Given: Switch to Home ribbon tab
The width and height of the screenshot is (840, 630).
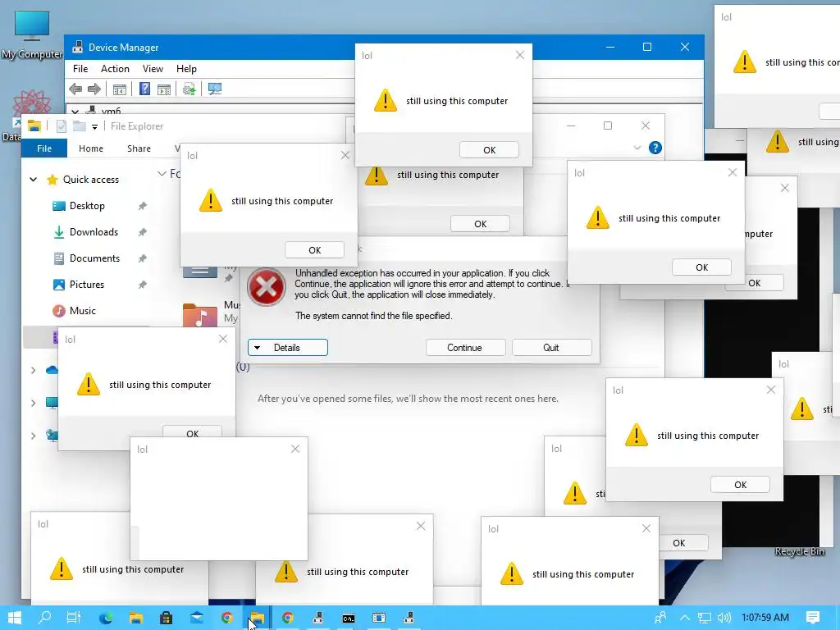Looking at the screenshot, I should (x=91, y=148).
